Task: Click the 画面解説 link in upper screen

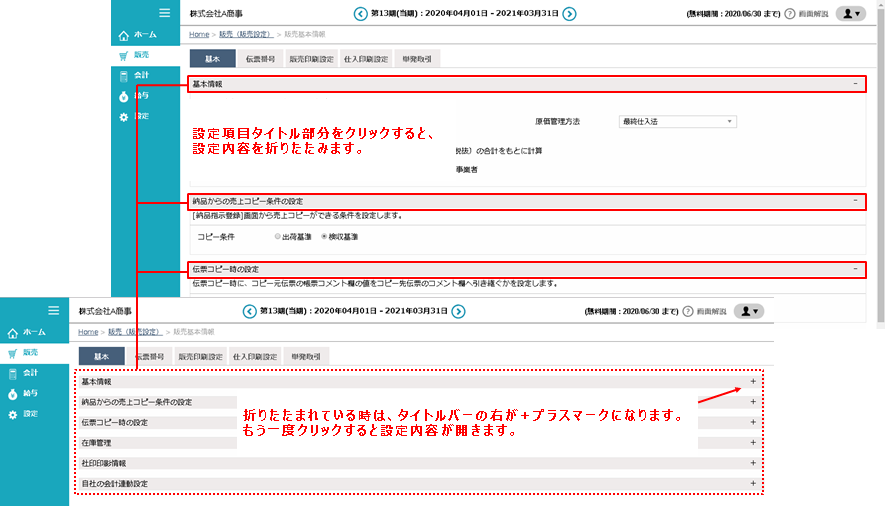Action: click(813, 14)
